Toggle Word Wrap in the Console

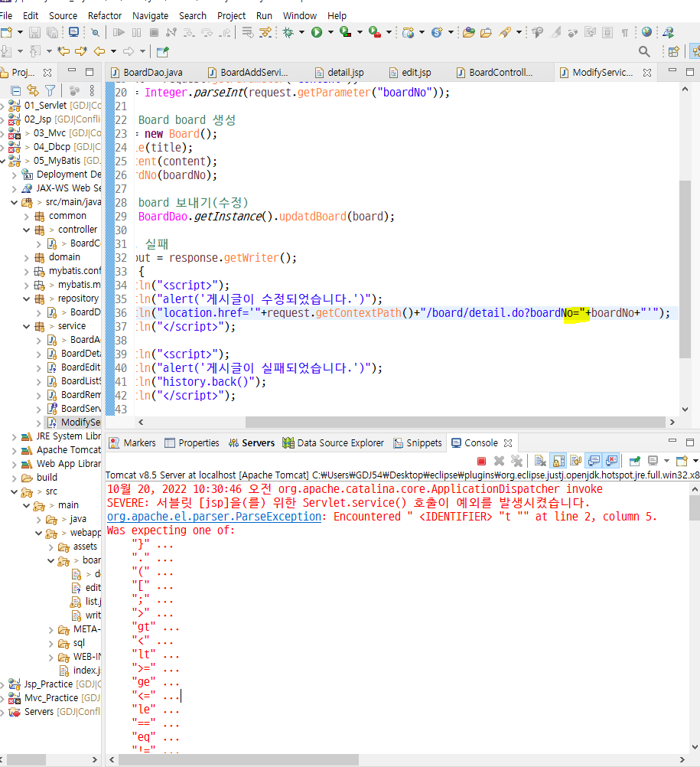[576, 461]
